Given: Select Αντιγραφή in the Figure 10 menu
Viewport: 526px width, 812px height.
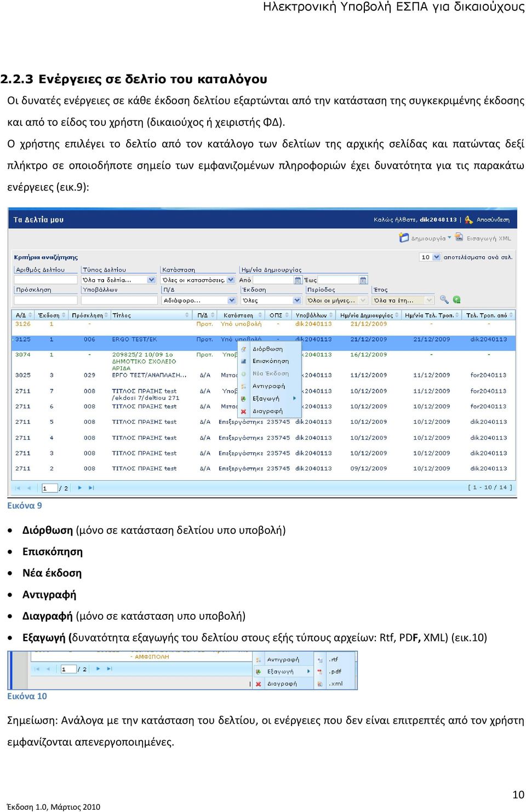Looking at the screenshot, I should tap(283, 659).
